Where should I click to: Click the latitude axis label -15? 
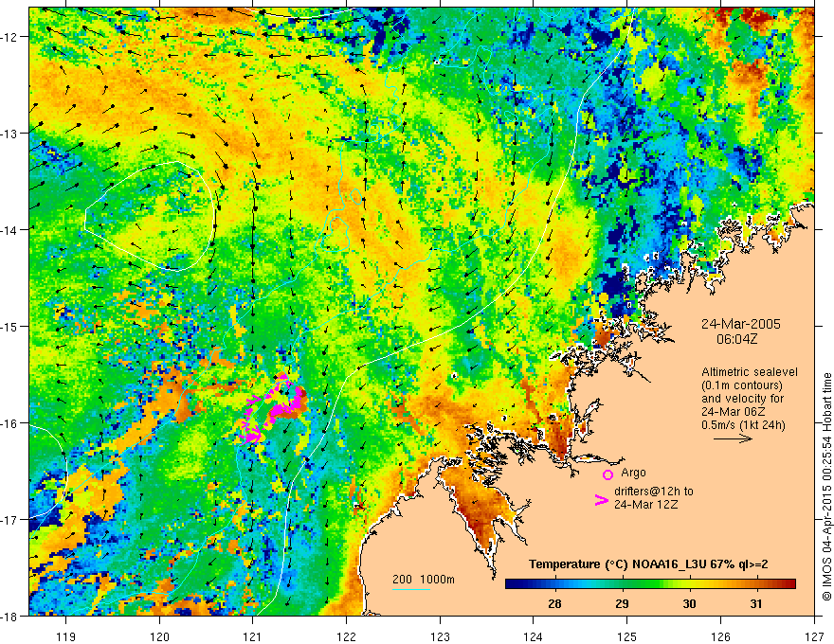10,326
